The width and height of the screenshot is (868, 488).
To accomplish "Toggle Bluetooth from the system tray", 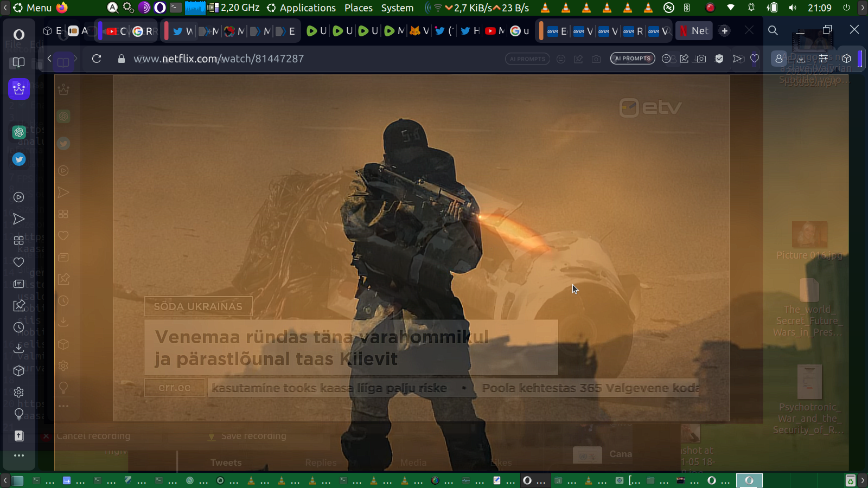I will pyautogui.click(x=687, y=8).
